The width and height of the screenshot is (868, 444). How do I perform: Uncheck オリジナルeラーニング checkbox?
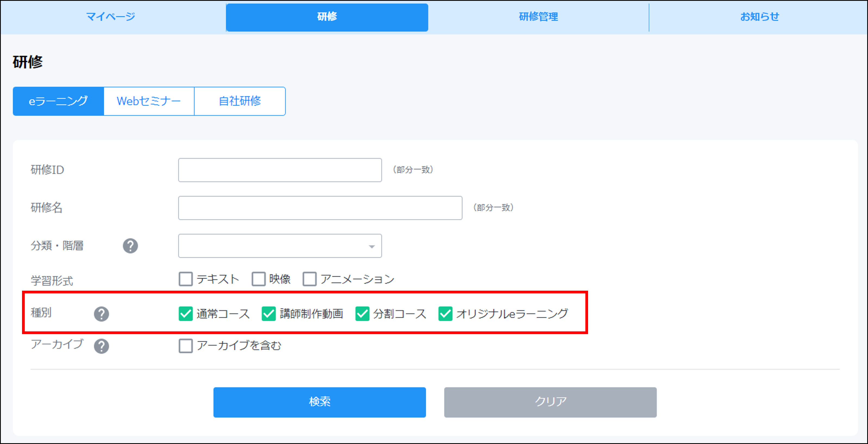pyautogui.click(x=445, y=314)
